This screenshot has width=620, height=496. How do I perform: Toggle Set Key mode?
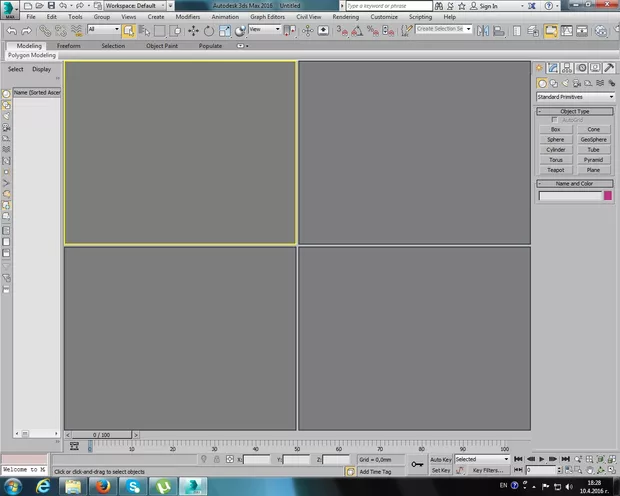(441, 470)
